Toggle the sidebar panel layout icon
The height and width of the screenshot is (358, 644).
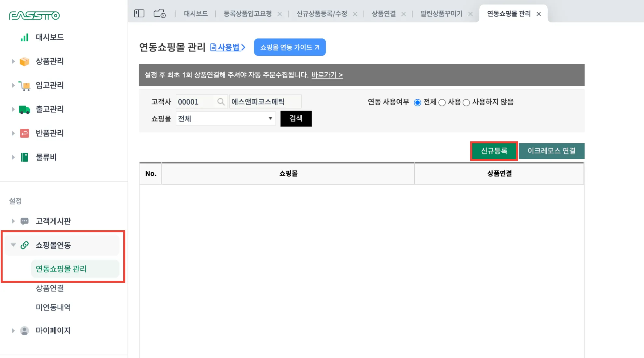[139, 13]
